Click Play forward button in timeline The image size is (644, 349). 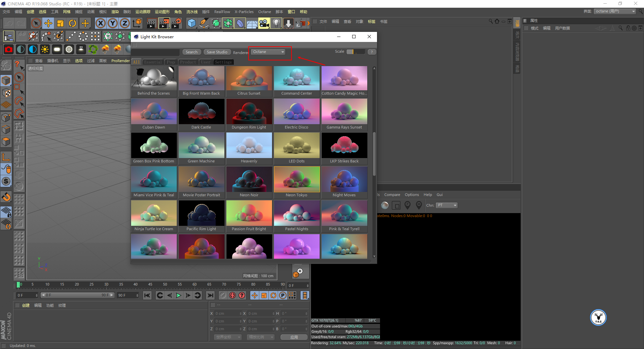[x=179, y=295]
